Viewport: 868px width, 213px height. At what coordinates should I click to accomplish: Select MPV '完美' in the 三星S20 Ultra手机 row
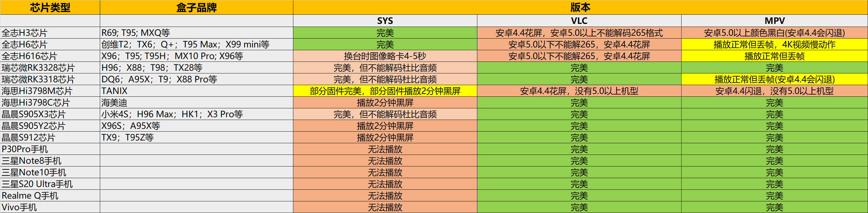774,184
